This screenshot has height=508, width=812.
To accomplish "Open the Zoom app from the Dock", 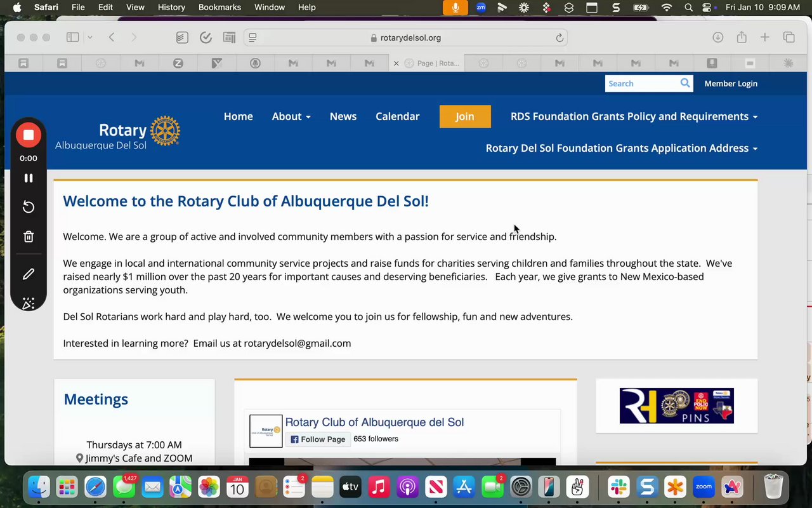I will (x=704, y=487).
